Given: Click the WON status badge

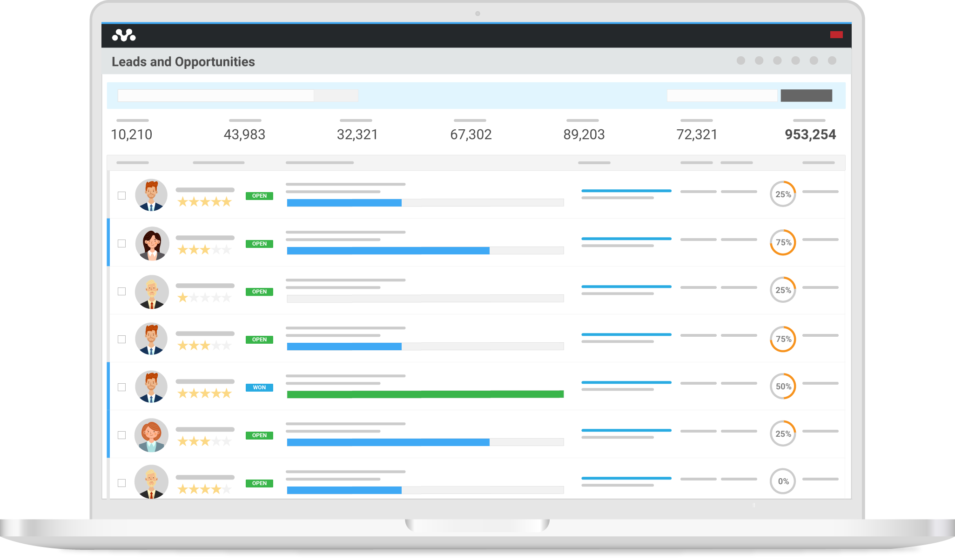Looking at the screenshot, I should [x=259, y=387].
